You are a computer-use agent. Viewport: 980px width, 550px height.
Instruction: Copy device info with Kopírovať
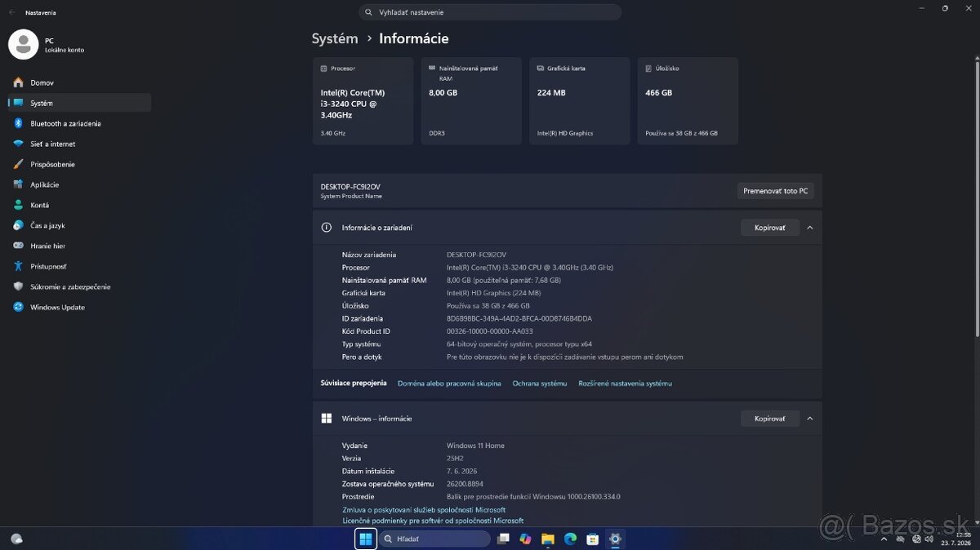[769, 228]
